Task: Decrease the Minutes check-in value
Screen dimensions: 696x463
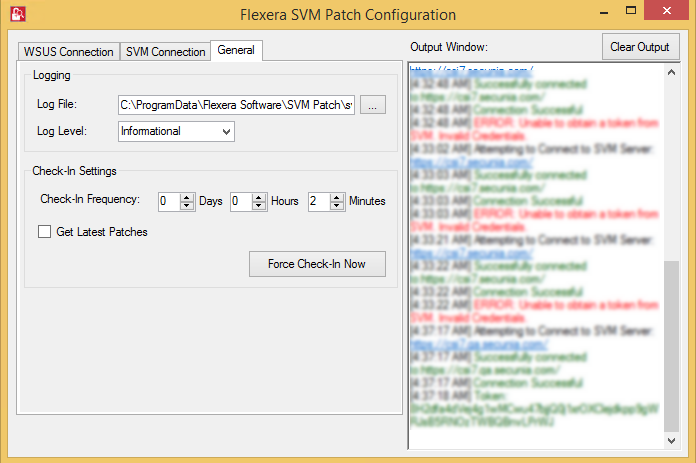Action: [x=337, y=206]
